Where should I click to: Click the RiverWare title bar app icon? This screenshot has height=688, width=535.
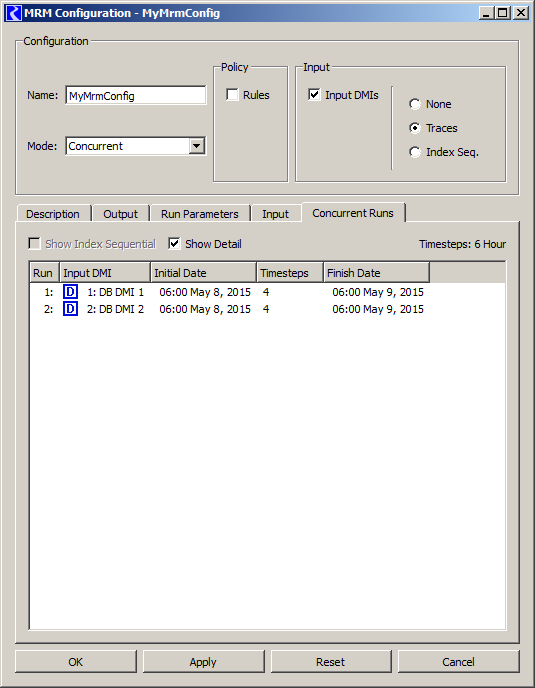click(x=14, y=13)
